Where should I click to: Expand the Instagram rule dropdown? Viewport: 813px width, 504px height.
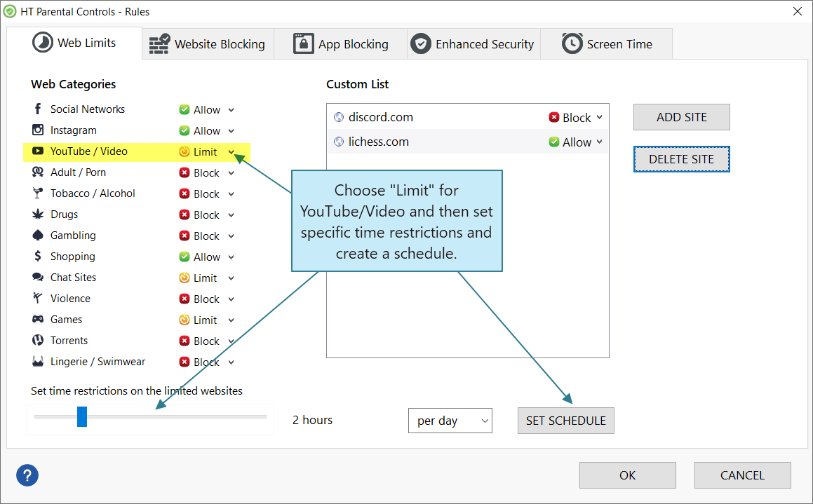pyautogui.click(x=231, y=131)
